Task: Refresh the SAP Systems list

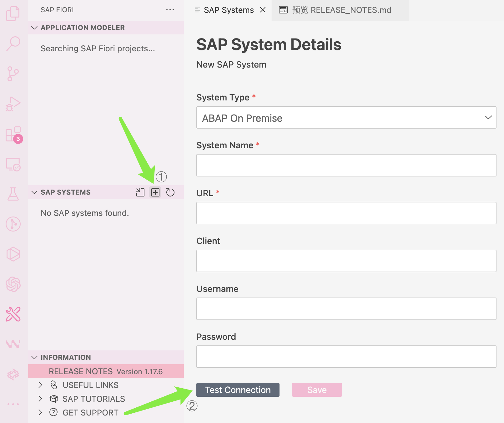Action: point(170,192)
